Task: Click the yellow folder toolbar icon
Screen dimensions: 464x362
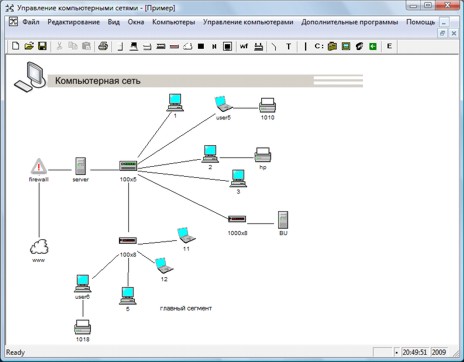Action: click(x=332, y=46)
